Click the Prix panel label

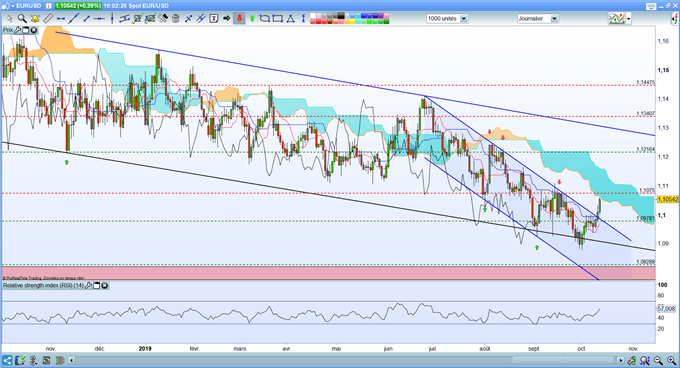point(8,30)
